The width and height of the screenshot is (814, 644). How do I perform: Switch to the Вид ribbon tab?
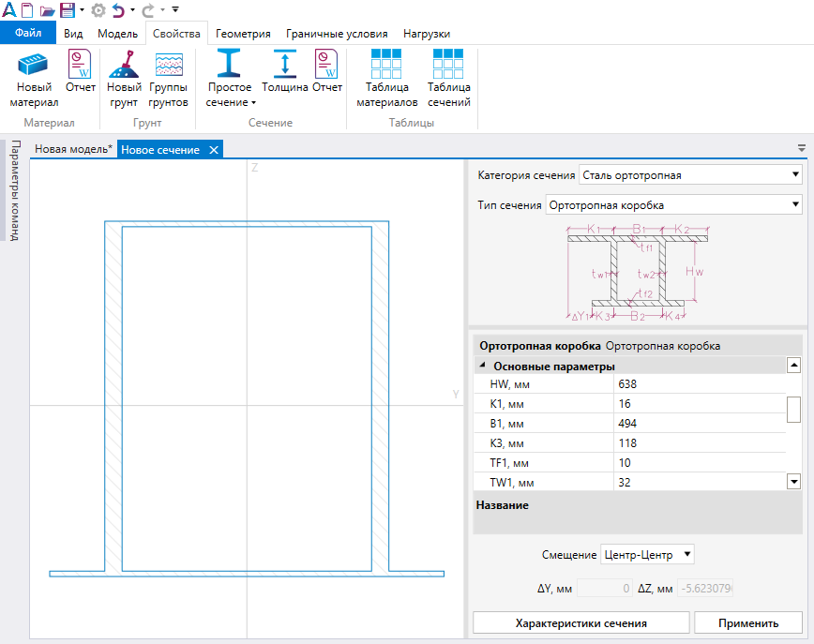(x=73, y=34)
